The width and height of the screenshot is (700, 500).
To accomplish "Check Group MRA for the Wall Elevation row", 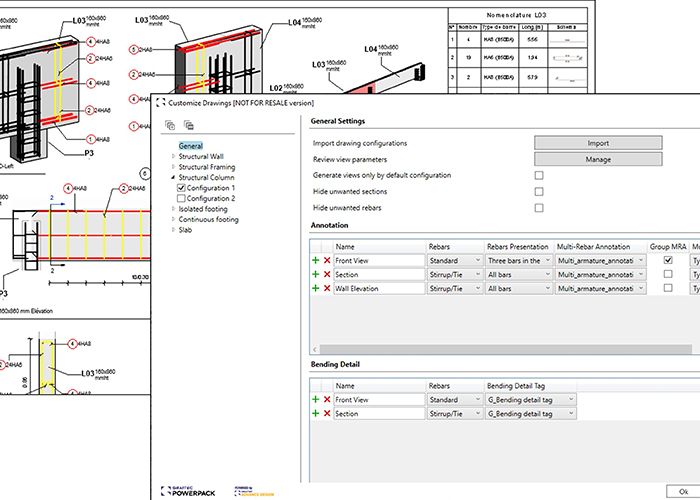I will point(668,288).
